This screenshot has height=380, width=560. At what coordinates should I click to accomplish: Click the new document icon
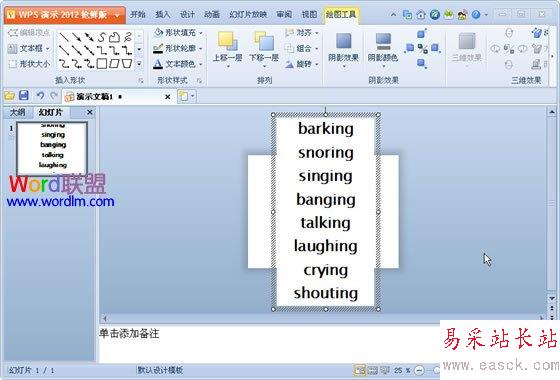[x=183, y=96]
